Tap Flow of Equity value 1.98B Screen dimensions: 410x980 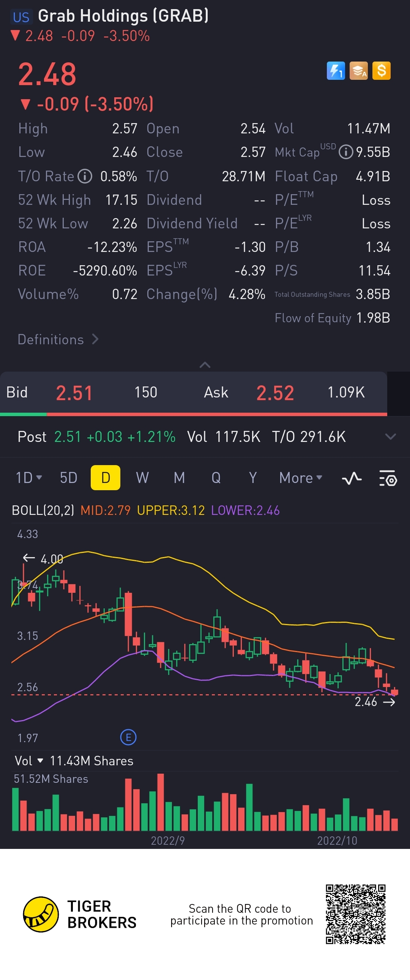pos(373,318)
